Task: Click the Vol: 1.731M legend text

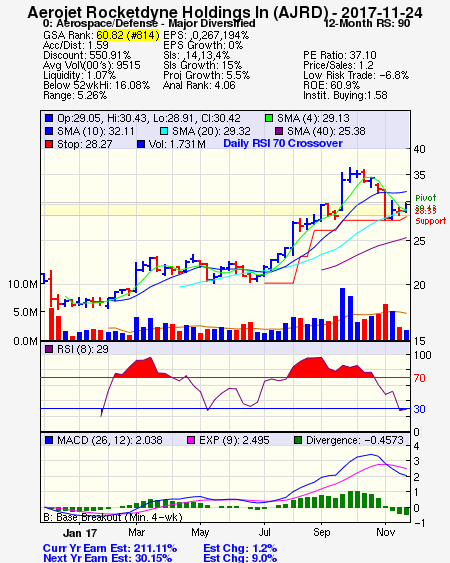Action: point(177,144)
